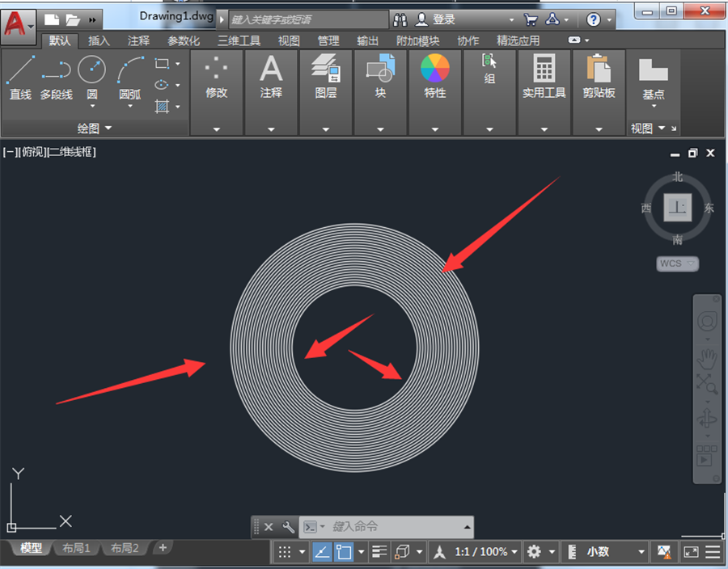Click the Hatch fill tool icon
The image size is (728, 569).
click(x=162, y=106)
